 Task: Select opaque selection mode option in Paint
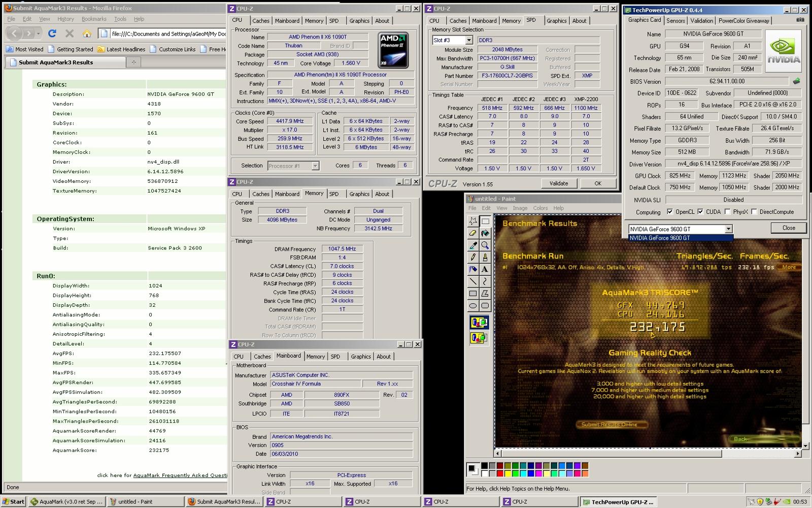479,323
